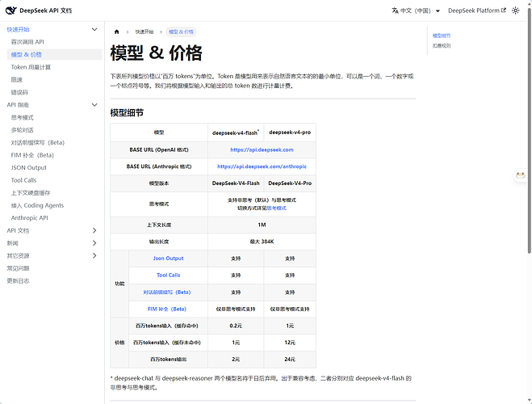
Task: Collapse the API 指南 sidebar section
Action: pyautogui.click(x=94, y=105)
